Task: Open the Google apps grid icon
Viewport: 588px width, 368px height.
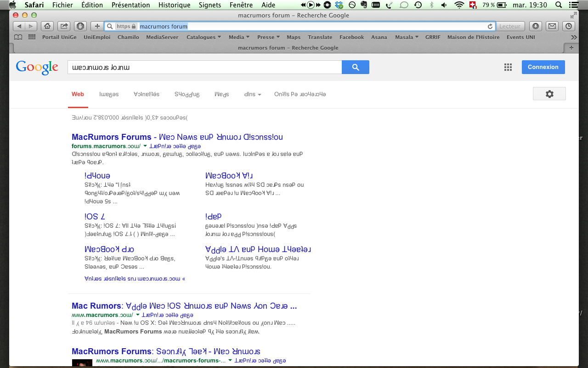Action: 508,67
